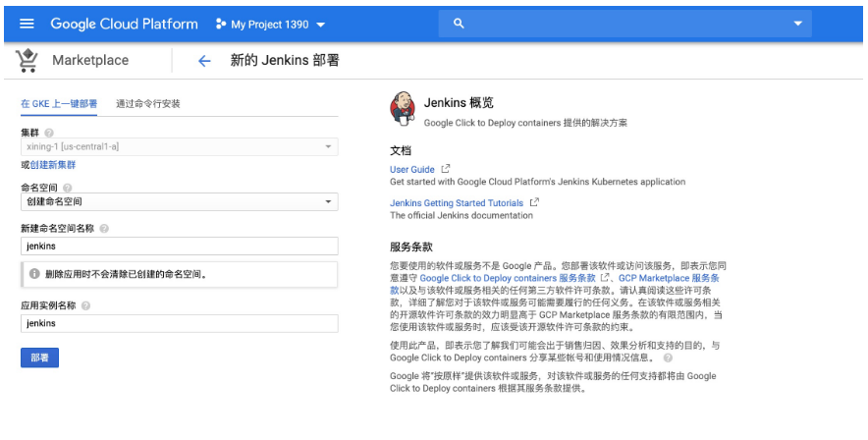Click the 文档 section heading

click(x=401, y=150)
